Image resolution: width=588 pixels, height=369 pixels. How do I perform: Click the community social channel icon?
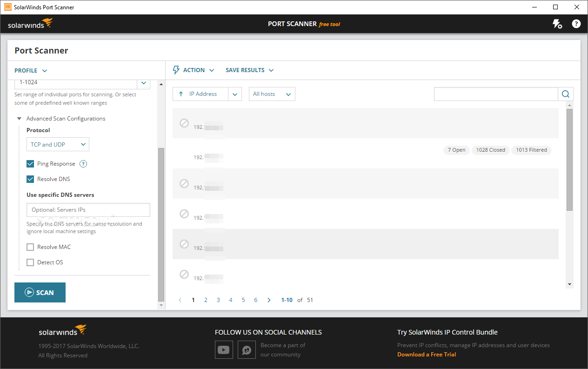(247, 349)
